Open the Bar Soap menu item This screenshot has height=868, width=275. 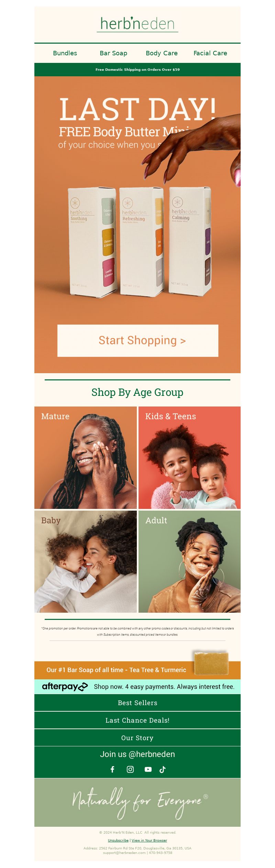[113, 53]
